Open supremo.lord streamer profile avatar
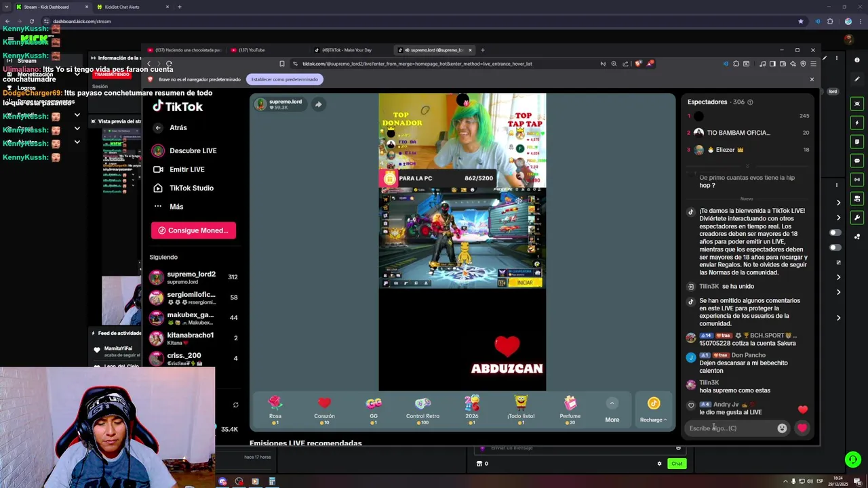 pos(260,104)
